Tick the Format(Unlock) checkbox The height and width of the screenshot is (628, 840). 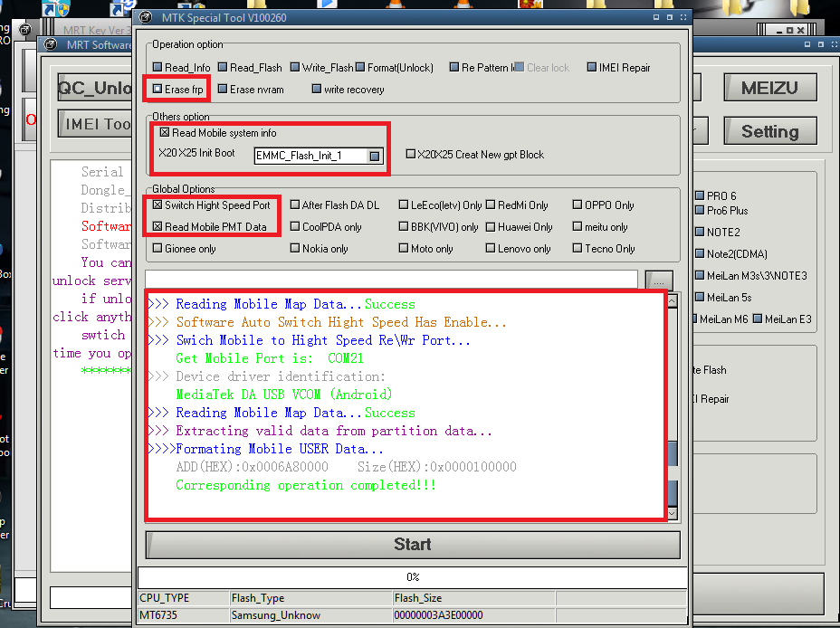tap(360, 67)
